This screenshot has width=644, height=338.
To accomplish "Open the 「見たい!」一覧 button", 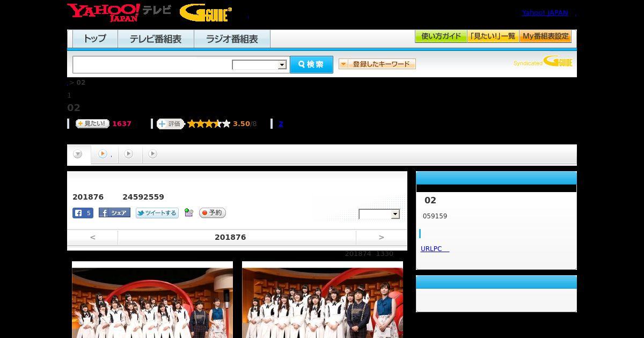I will pos(493,36).
